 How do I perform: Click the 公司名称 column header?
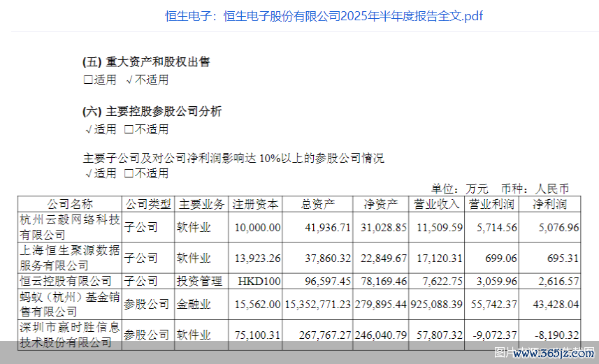pos(70,204)
